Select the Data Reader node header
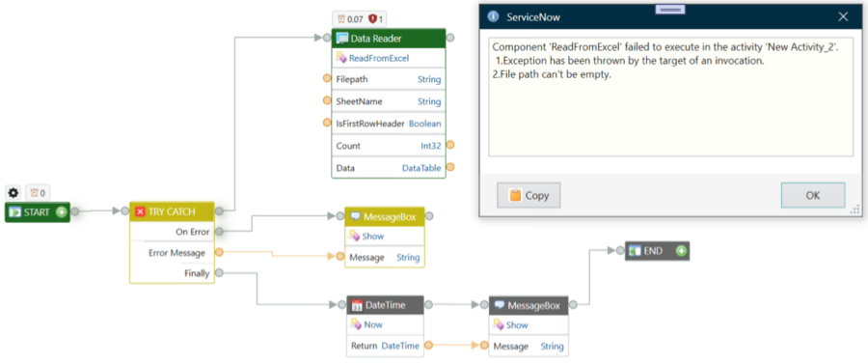This screenshot has height=364, width=868. click(x=388, y=39)
